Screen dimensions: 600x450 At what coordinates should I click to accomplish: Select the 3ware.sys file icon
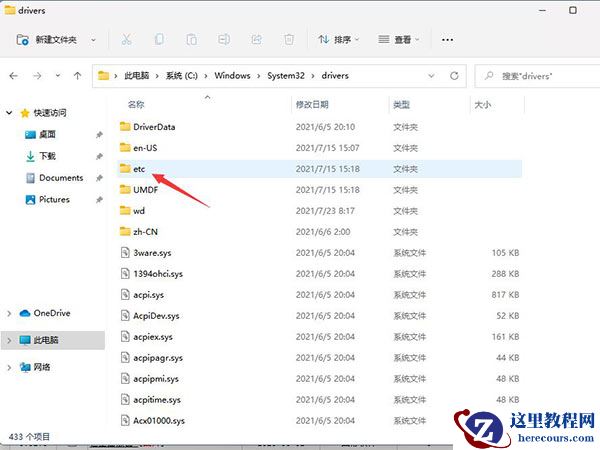[x=125, y=253]
